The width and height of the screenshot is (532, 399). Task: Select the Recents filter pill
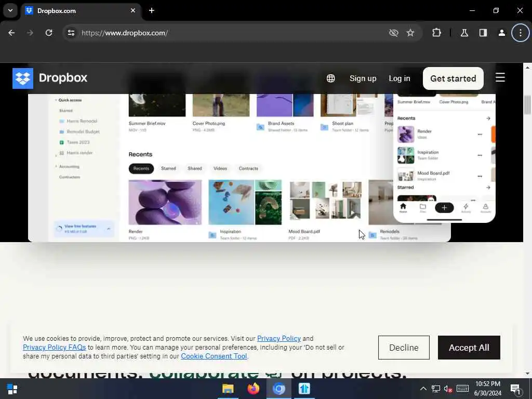[141, 169]
